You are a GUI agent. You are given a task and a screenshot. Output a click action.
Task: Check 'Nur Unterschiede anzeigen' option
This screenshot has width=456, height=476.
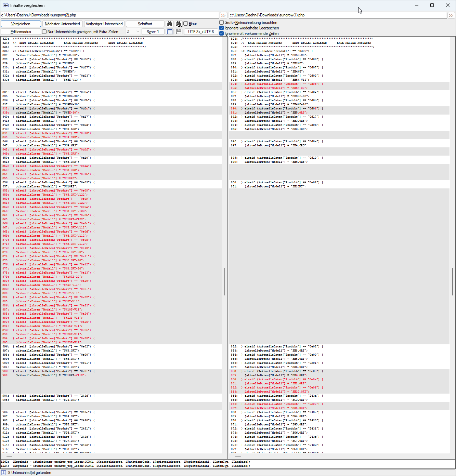(x=44, y=32)
